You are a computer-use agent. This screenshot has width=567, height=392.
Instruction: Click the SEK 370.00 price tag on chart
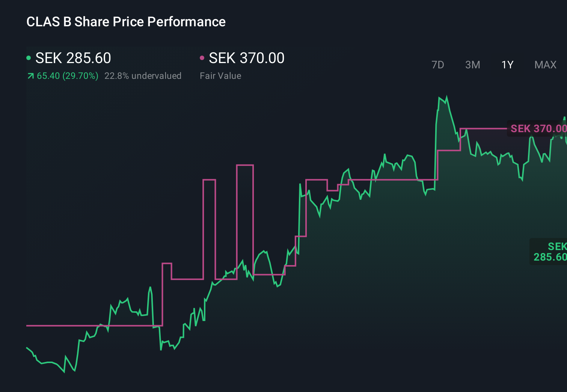tap(537, 128)
